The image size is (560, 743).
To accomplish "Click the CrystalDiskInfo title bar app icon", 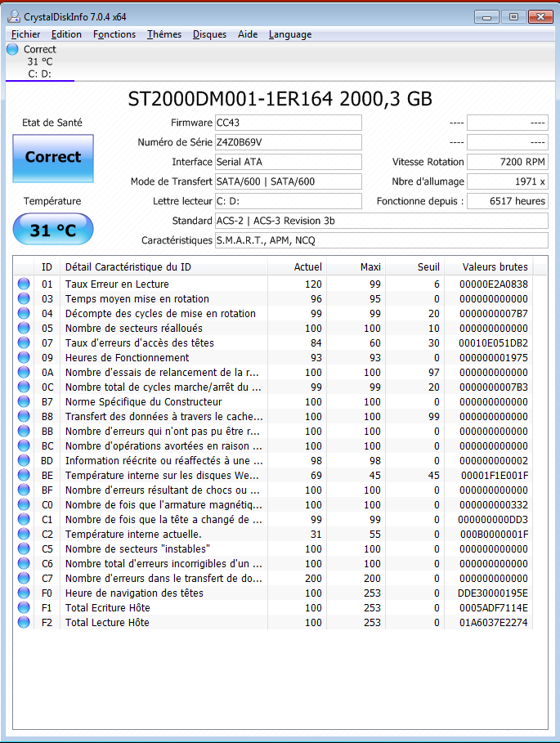I will 14,16.
